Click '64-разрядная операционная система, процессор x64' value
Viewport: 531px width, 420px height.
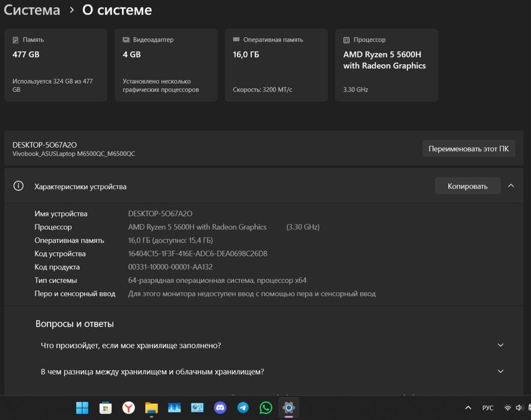coord(217,280)
